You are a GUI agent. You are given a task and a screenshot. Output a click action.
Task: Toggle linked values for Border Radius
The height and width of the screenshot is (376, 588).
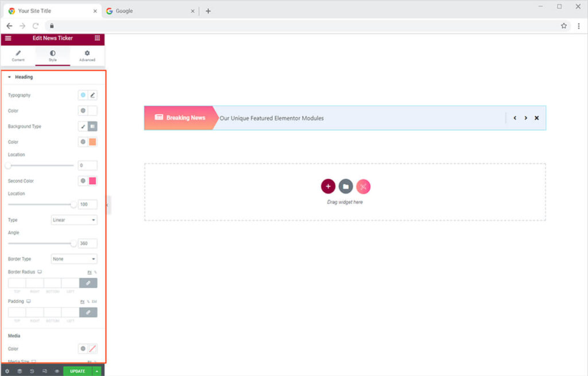(x=88, y=283)
